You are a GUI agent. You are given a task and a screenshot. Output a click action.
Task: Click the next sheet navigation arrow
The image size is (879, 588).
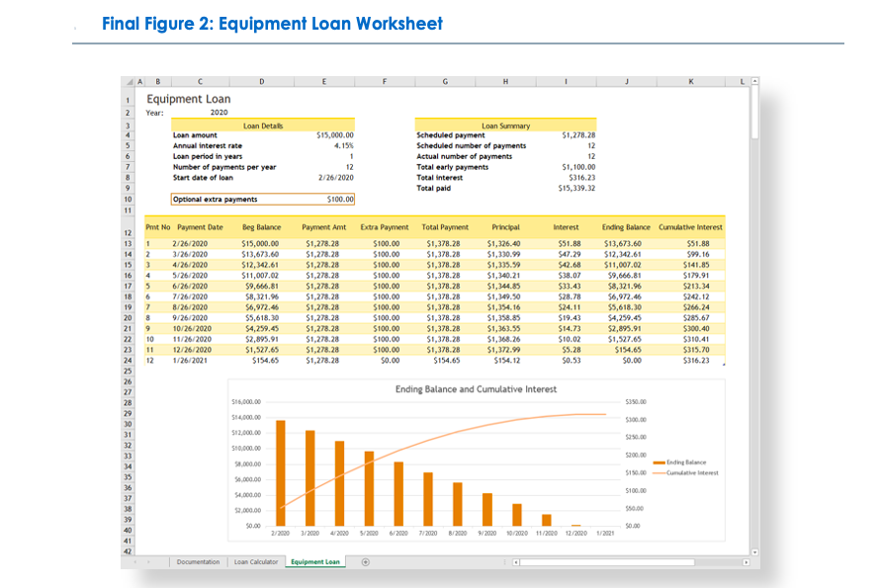(x=148, y=561)
